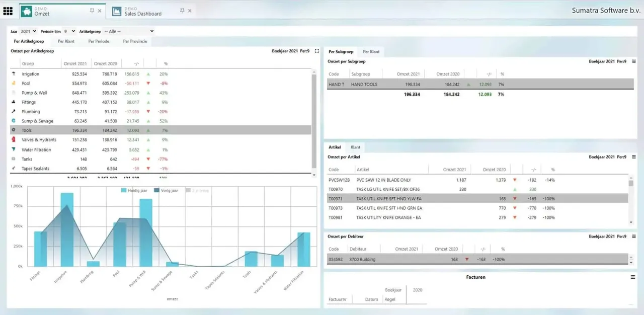Click the Fittings group icon
Screen dimensions: 644x315
point(14,102)
